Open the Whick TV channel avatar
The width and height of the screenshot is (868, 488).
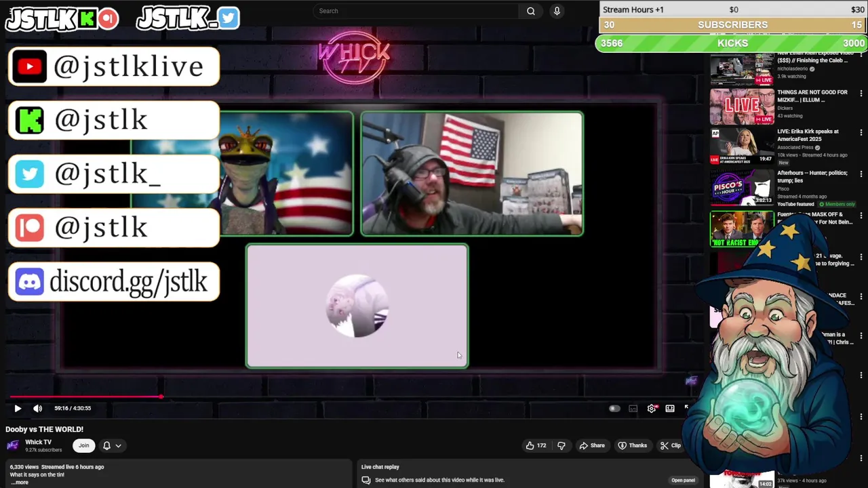point(13,445)
